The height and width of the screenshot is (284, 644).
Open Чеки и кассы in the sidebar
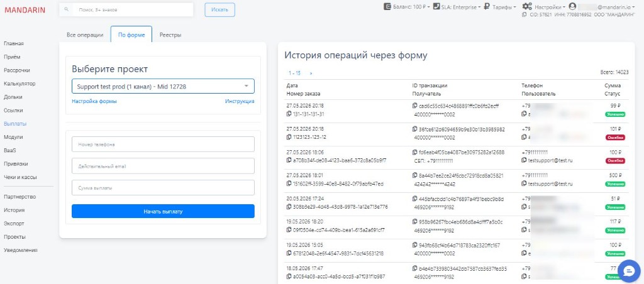(x=20, y=177)
